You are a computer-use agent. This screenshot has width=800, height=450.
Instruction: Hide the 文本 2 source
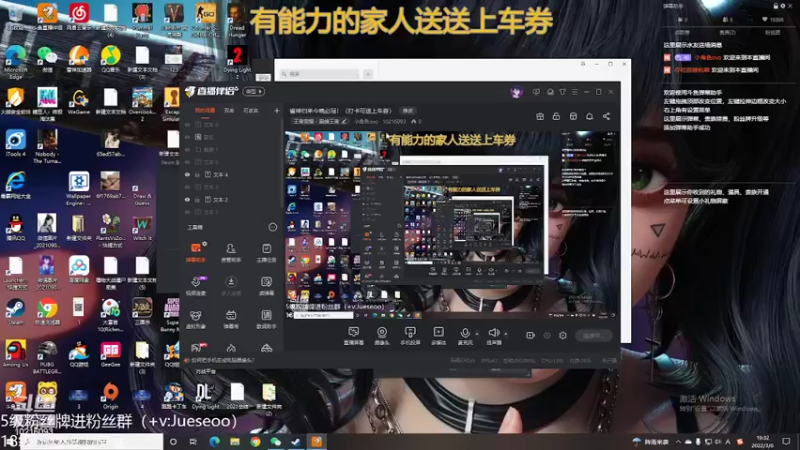(x=187, y=199)
